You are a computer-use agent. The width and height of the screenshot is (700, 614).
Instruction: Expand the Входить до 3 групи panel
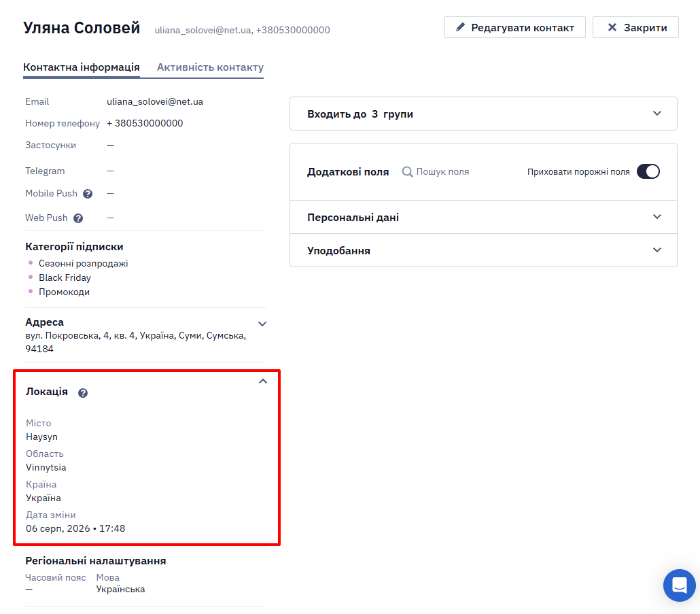pyautogui.click(x=483, y=114)
